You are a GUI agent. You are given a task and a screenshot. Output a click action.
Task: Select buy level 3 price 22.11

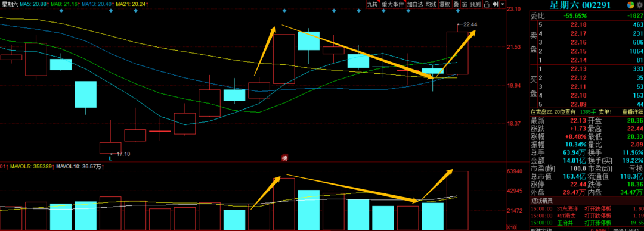pos(578,86)
